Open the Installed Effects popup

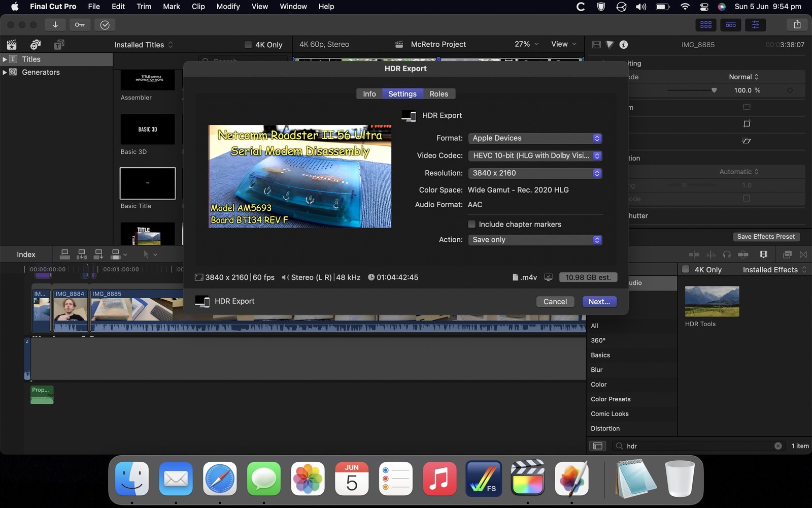tap(774, 270)
